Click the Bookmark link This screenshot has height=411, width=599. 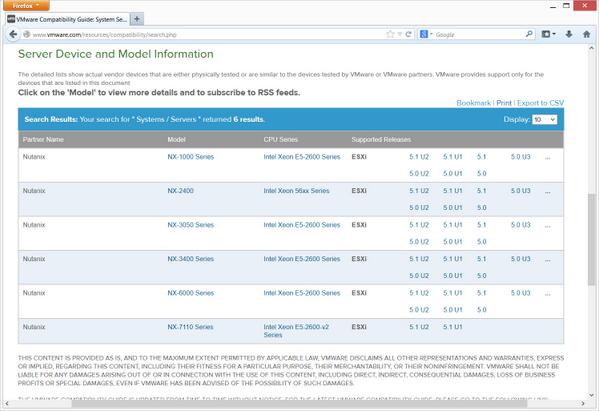pyautogui.click(x=473, y=103)
